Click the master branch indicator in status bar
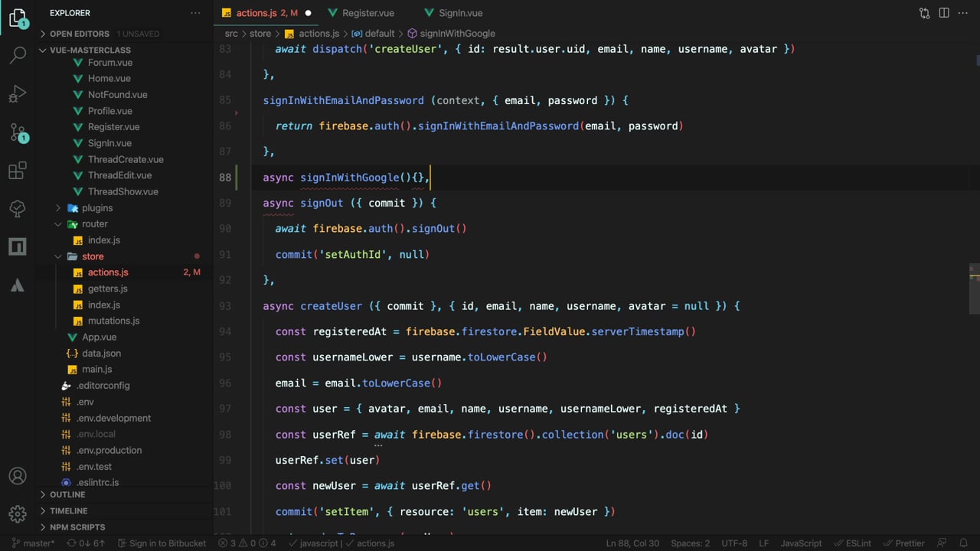980x551 pixels. 33,543
